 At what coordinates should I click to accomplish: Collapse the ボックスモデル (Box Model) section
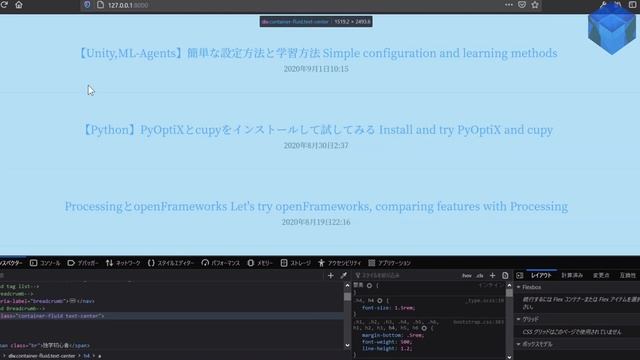pos(519,344)
